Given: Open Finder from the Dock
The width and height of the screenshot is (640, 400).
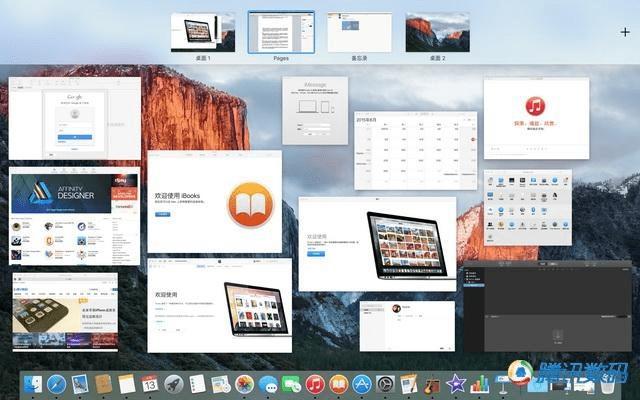Looking at the screenshot, I should tap(33, 384).
